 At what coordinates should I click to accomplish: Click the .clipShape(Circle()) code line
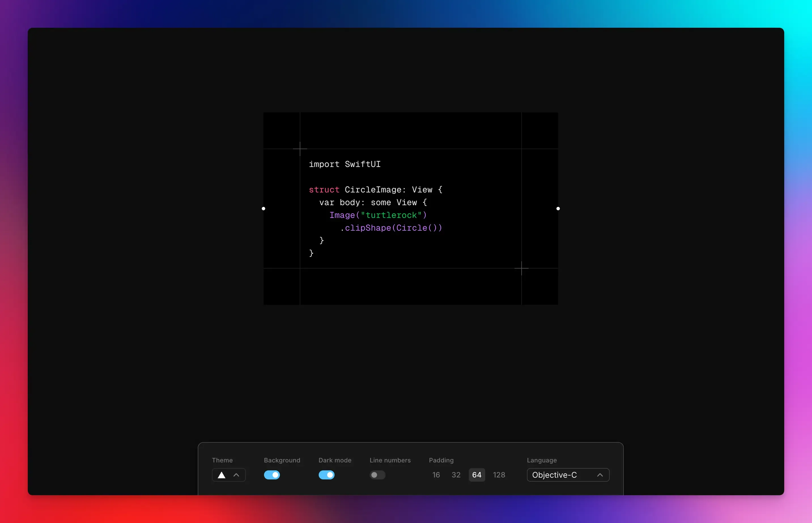point(391,228)
